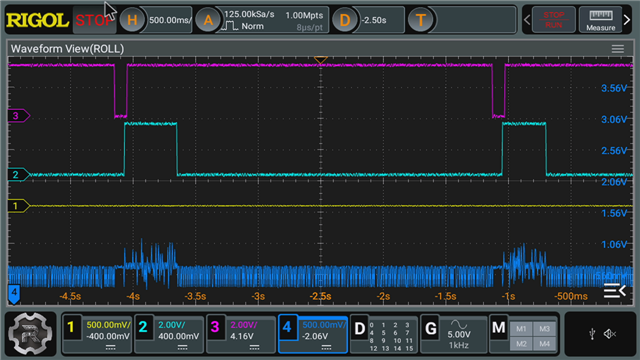
Task: Open the side results panel expander
Action: tap(615, 291)
